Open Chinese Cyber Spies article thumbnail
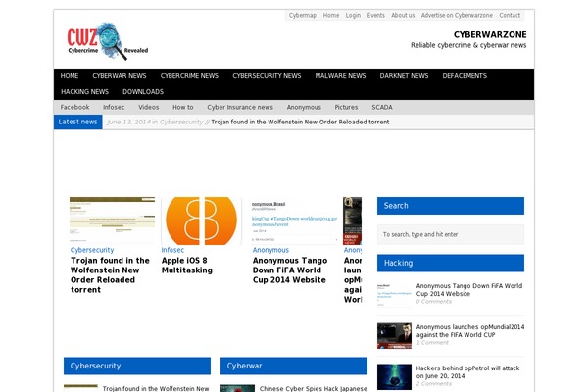The image size is (588, 392). click(238, 388)
